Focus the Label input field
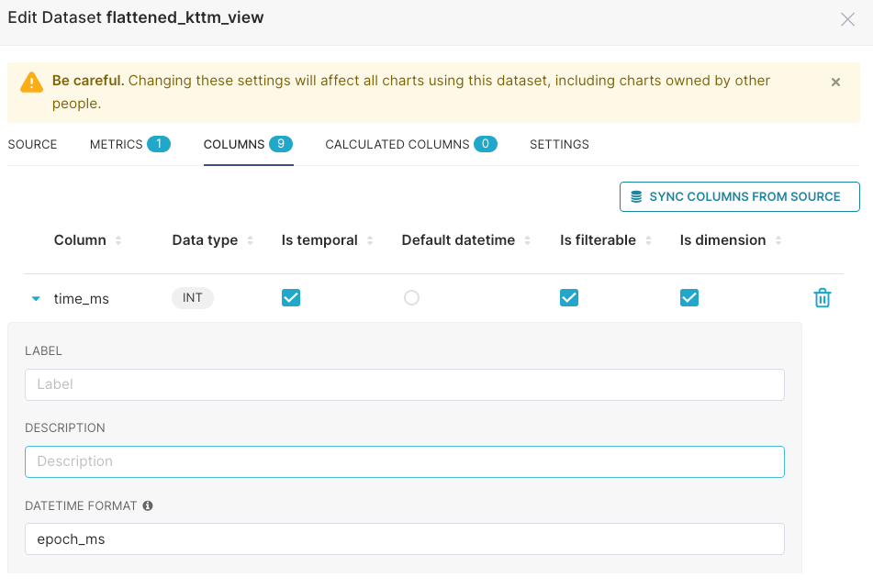The width and height of the screenshot is (873, 588). pyautogui.click(x=405, y=385)
